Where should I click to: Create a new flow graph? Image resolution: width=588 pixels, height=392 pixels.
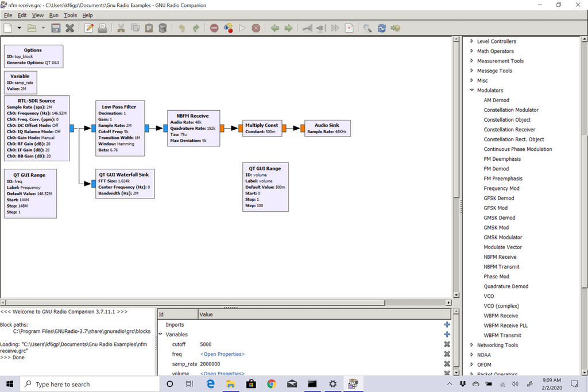(8, 28)
